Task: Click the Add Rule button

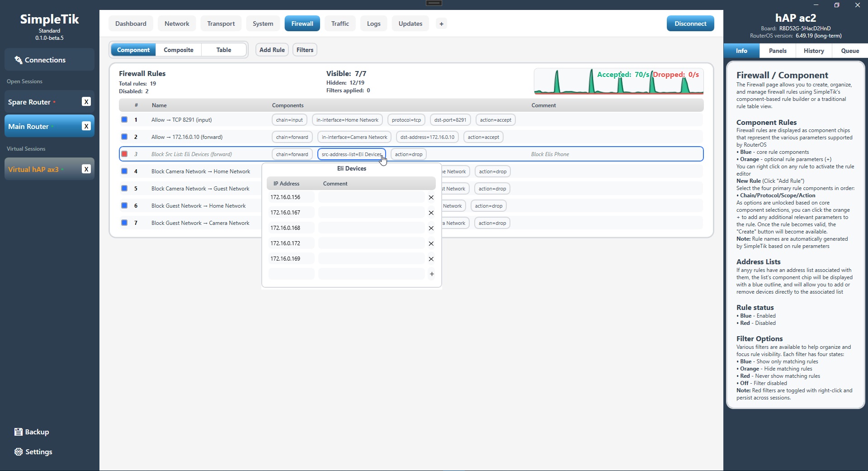Action: pos(272,50)
